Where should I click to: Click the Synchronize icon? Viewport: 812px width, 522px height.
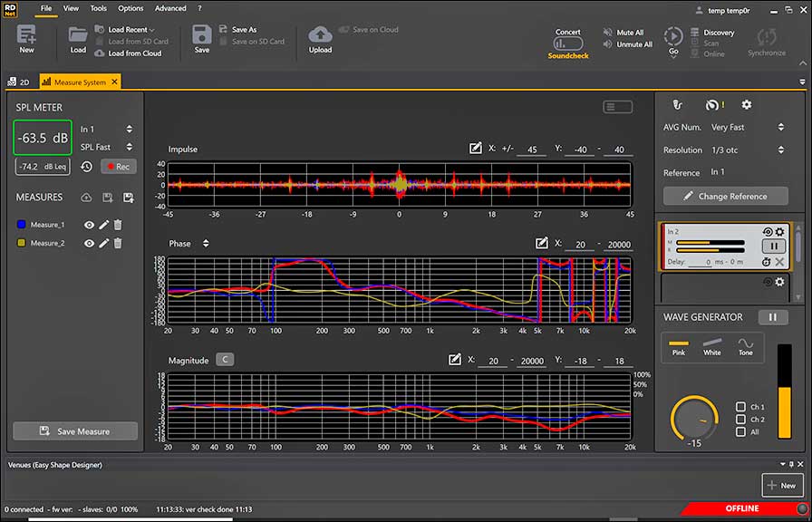click(766, 37)
